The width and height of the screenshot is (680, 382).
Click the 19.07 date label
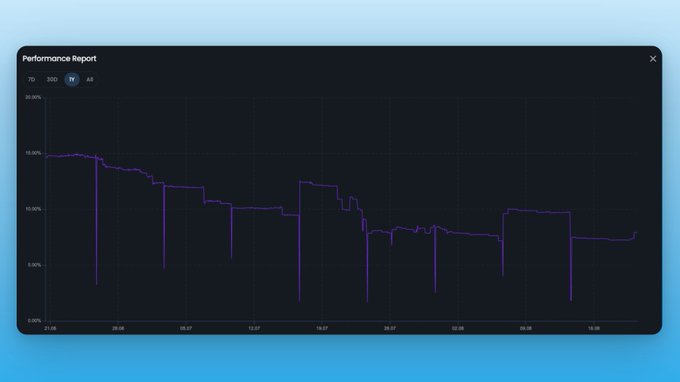[x=322, y=329]
